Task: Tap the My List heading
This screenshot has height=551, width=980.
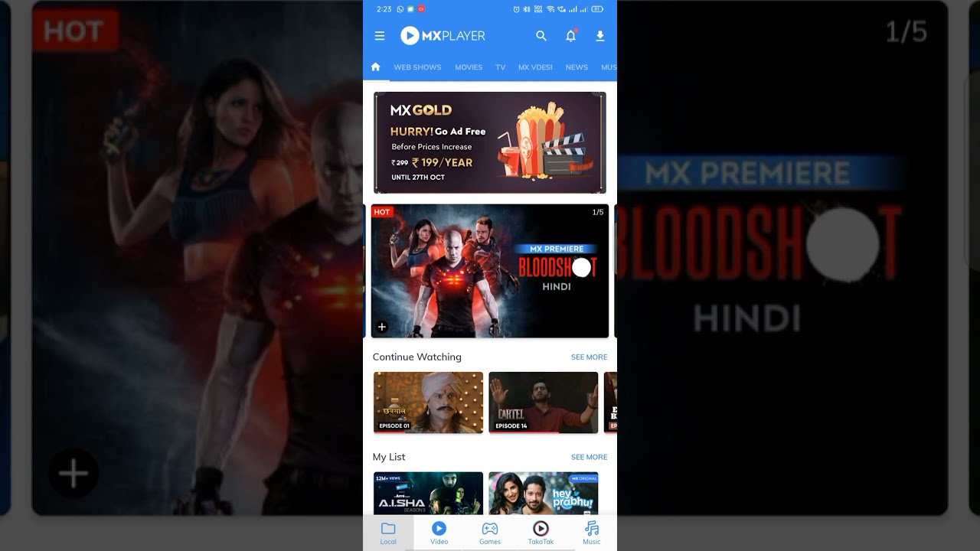Action: tap(389, 457)
